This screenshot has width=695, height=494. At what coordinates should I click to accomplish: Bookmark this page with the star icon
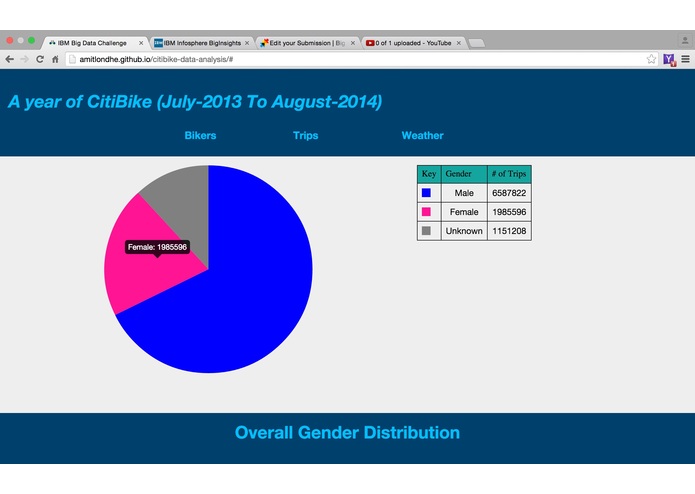pos(651,59)
